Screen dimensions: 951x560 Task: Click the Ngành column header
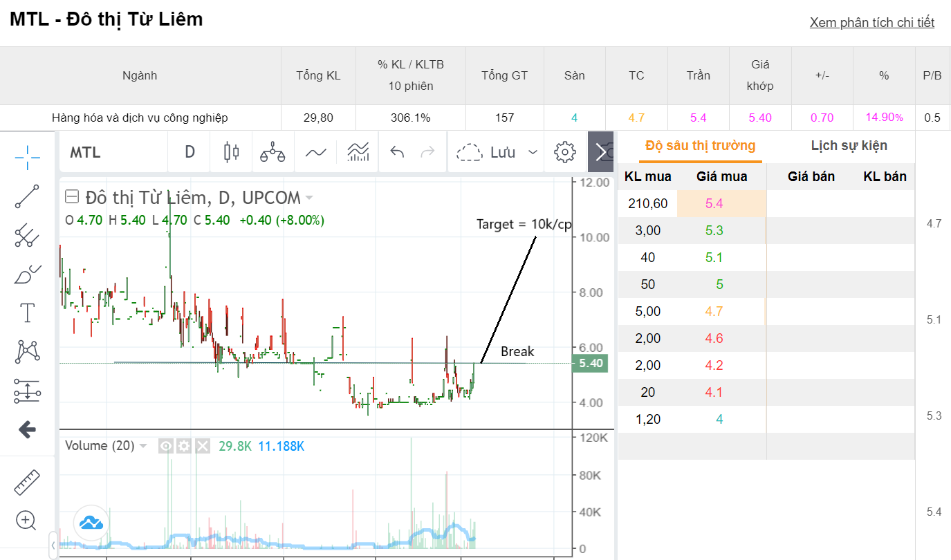tap(140, 76)
